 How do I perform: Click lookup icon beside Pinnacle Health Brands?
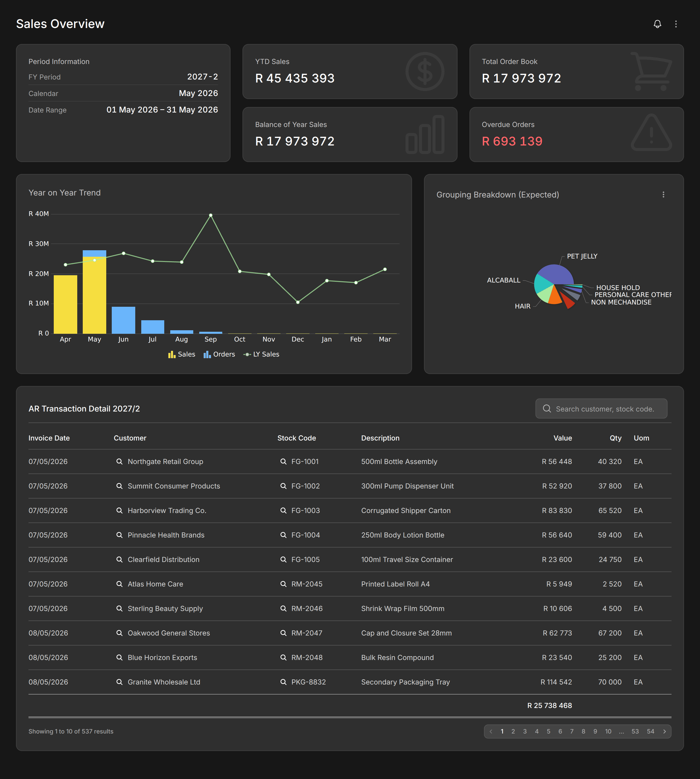[x=119, y=535]
